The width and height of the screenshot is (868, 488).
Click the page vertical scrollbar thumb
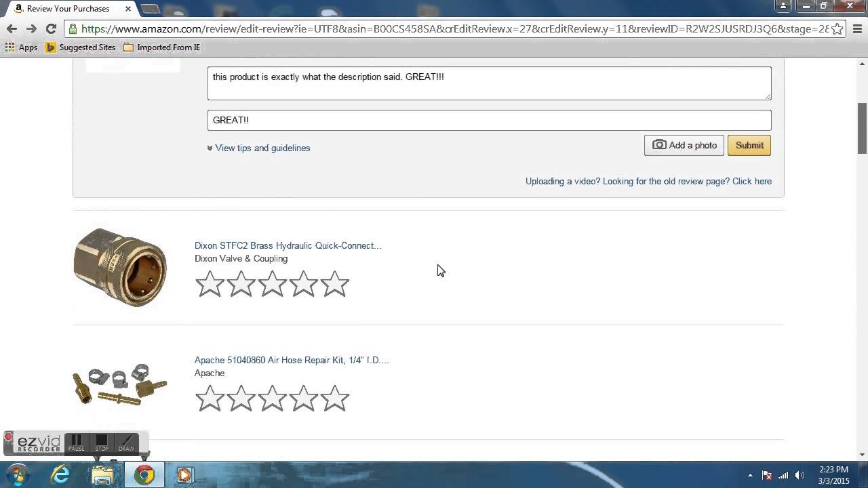pyautogui.click(x=862, y=128)
